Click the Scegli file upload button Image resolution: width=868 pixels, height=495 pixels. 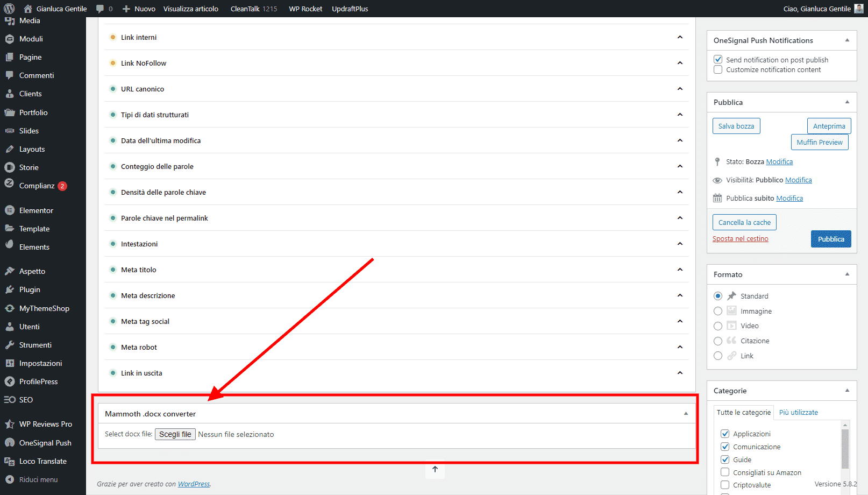[175, 434]
